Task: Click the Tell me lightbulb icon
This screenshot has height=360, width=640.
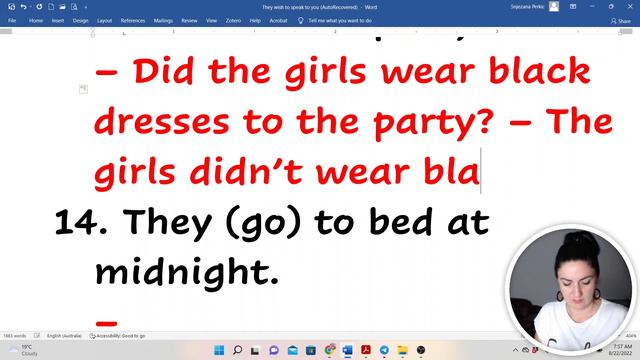Action: [300, 20]
